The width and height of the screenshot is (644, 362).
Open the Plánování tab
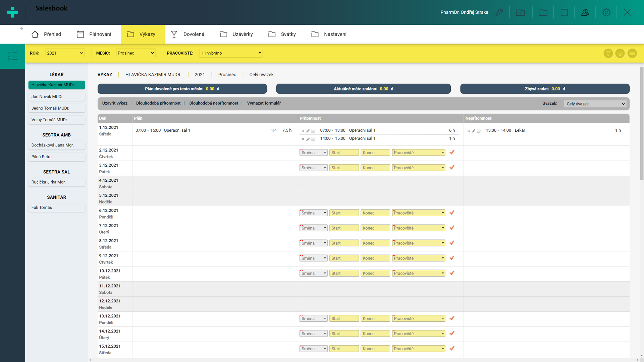(94, 34)
